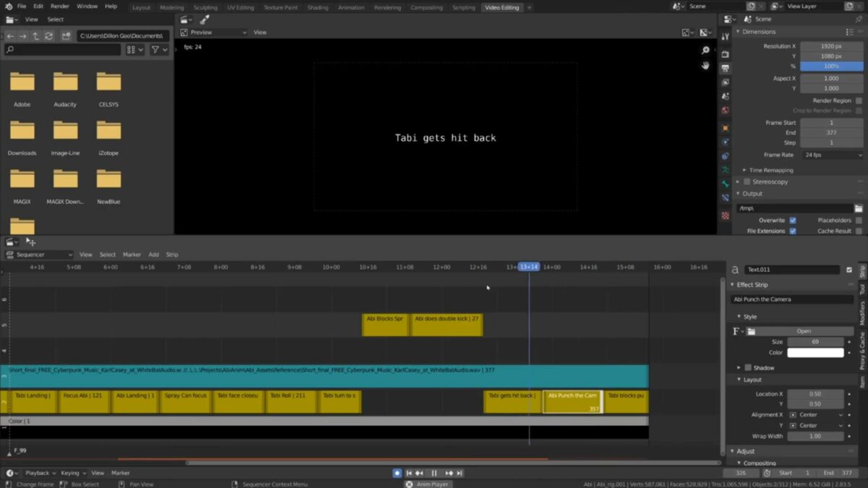Enable the Shadow checkbox in Style panel
868x488 pixels.
point(746,367)
